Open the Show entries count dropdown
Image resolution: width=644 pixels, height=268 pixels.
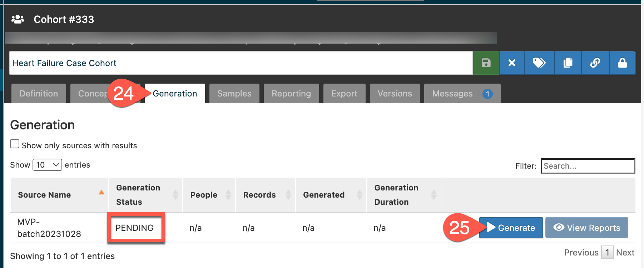48,165
